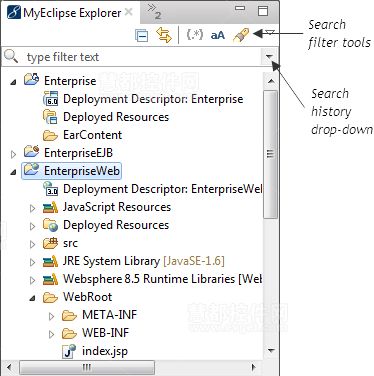Select the EnterpriseEJB project label

click(78, 153)
